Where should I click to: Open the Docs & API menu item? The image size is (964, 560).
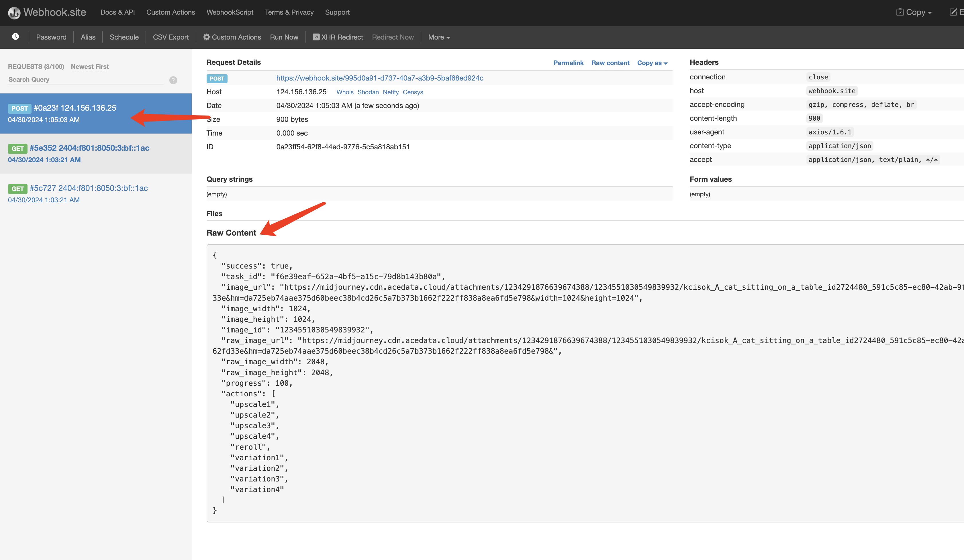tap(117, 12)
